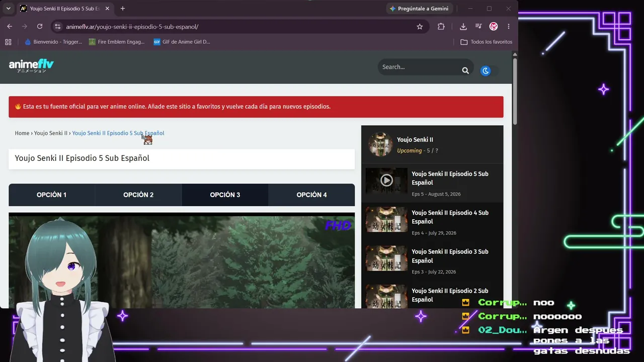Image resolution: width=644 pixels, height=362 pixels.
Task: Switch to the OPCIÓN 2 tab
Action: 138,195
